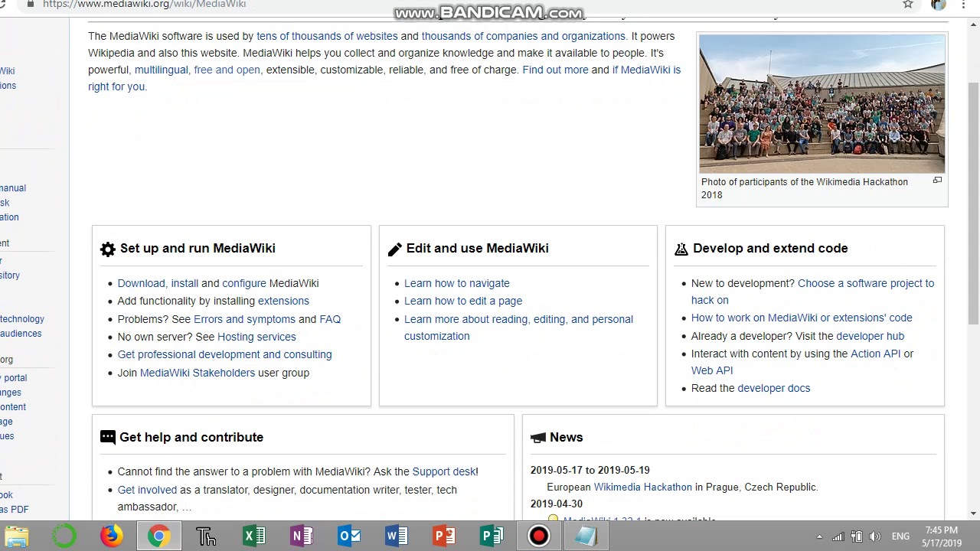
Task: Bookmark page with the star icon
Action: click(x=908, y=4)
